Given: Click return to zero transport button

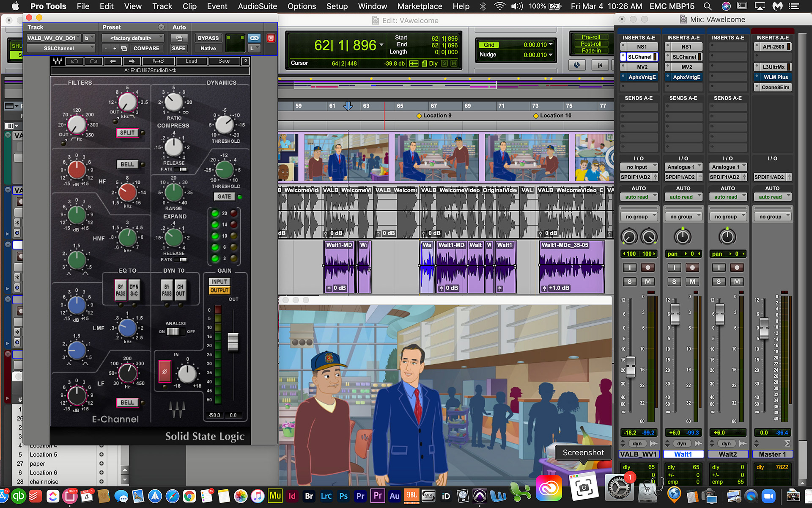Looking at the screenshot, I should point(600,65).
